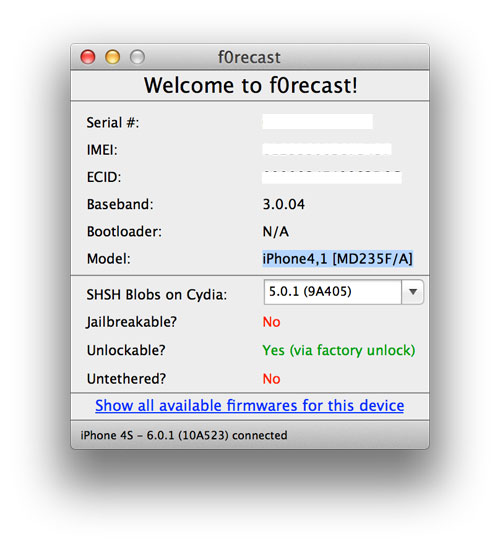Click the iPhone 4S connected status bar
500x547 pixels.
[250, 435]
